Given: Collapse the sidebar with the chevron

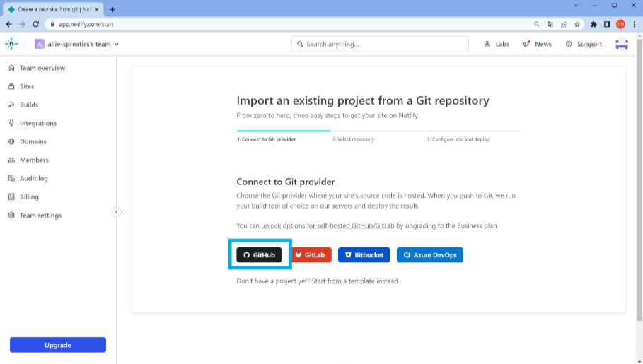Looking at the screenshot, I should click(x=117, y=212).
